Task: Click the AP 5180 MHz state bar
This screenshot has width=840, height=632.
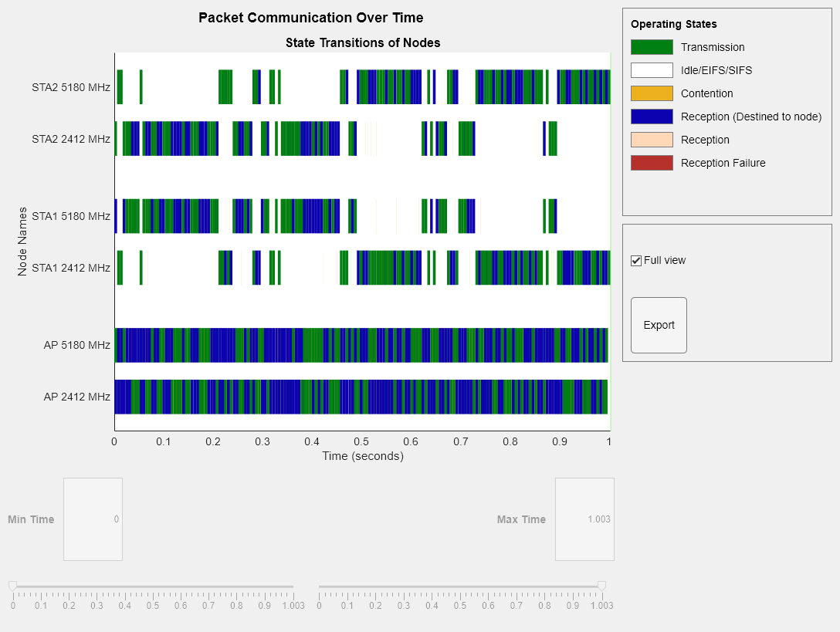Action: (361, 345)
